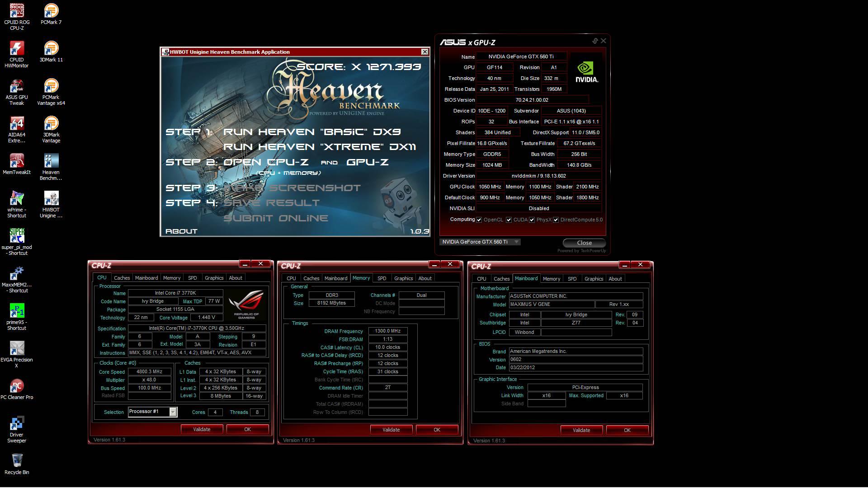Click Close button in GPU-Z
This screenshot has width=868, height=488.
click(584, 243)
